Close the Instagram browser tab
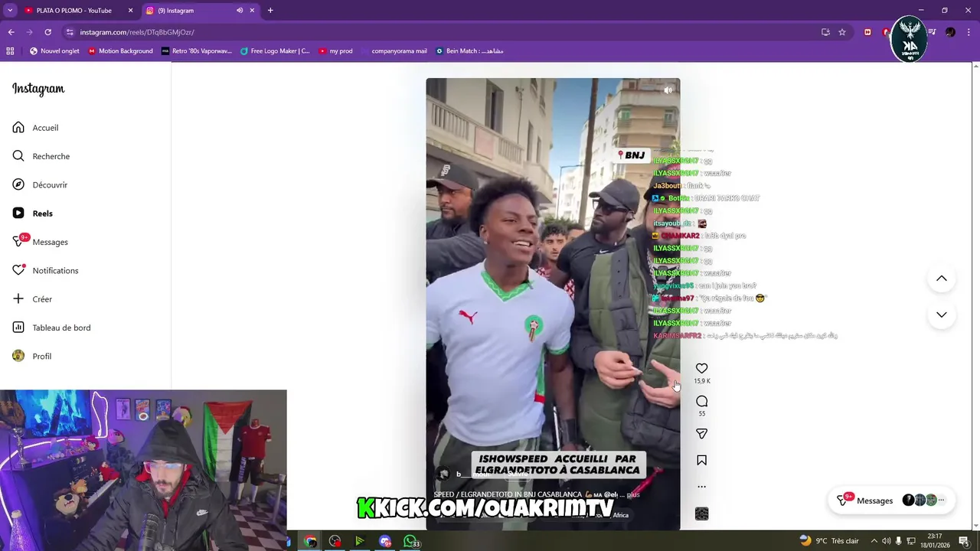The image size is (980, 551). pos(252,11)
